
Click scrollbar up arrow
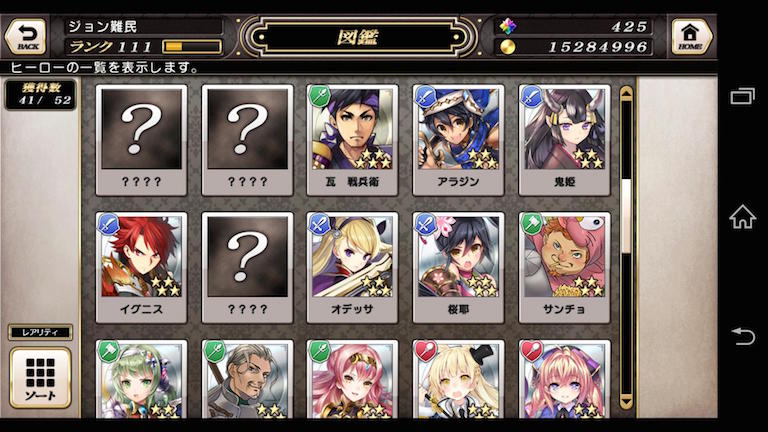626,93
